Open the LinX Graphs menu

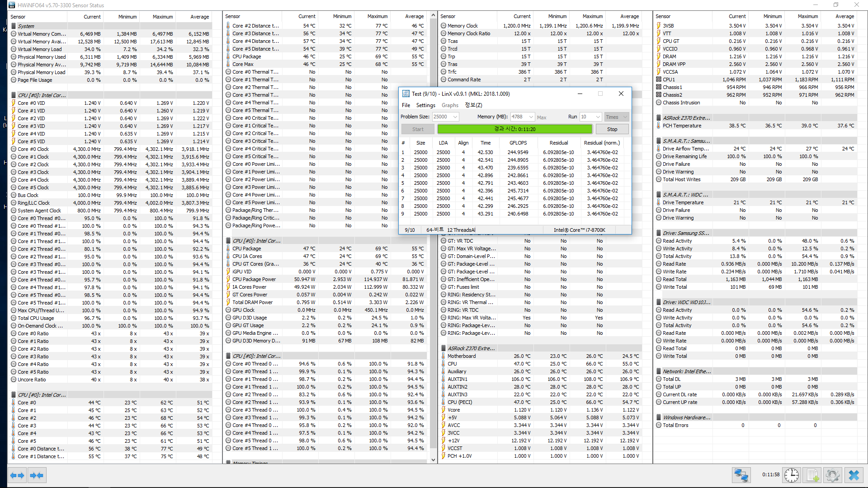(x=450, y=105)
